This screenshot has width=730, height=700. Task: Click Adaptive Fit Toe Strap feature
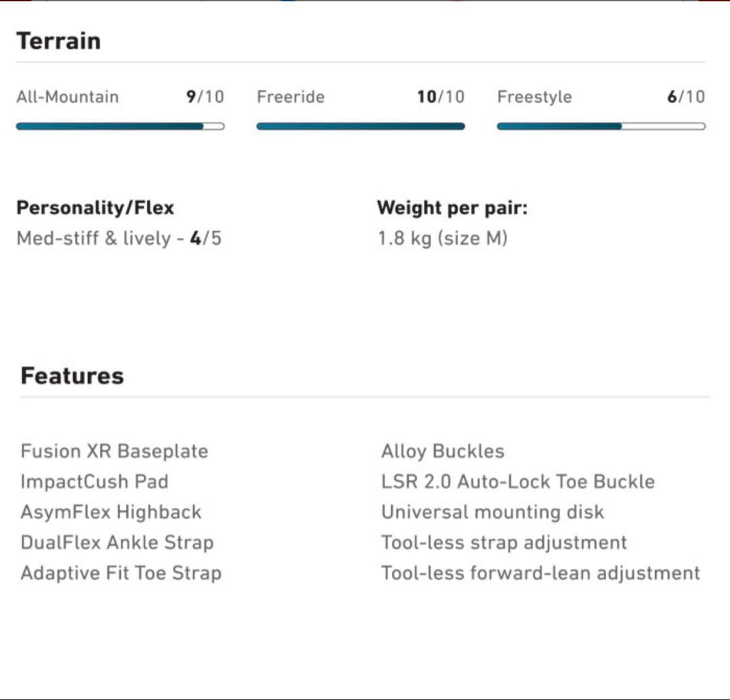(x=121, y=573)
